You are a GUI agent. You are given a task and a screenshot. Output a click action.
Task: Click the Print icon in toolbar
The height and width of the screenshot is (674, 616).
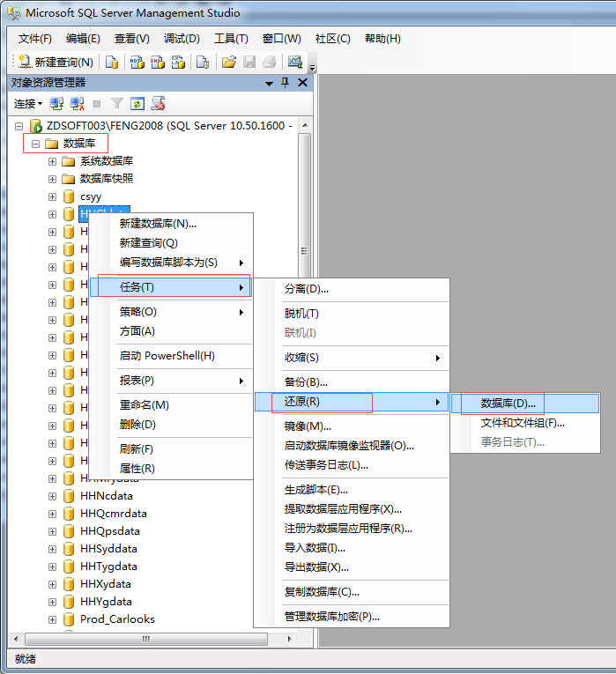[x=270, y=63]
